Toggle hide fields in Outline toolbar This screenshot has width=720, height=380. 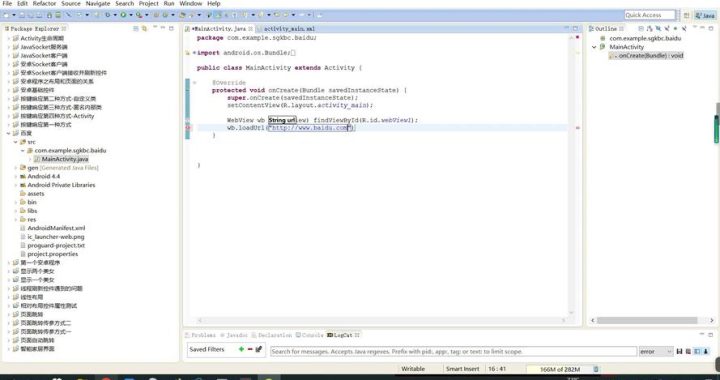pos(658,28)
